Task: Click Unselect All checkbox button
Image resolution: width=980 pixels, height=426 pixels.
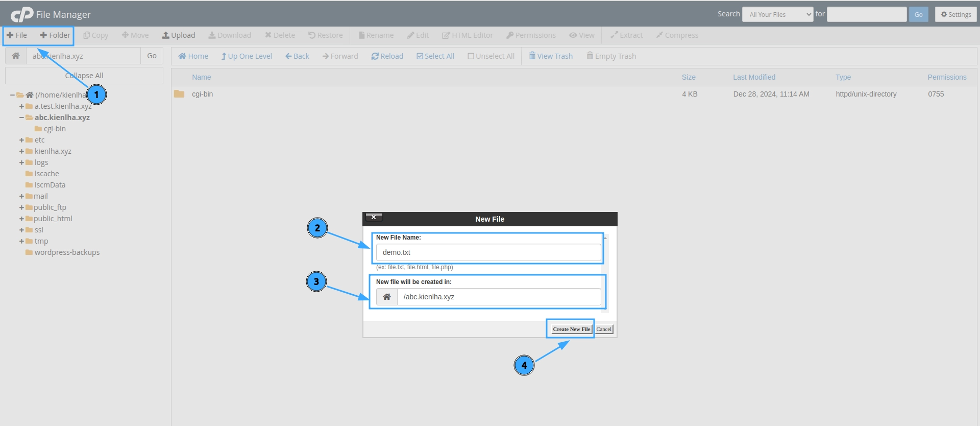Action: click(491, 56)
